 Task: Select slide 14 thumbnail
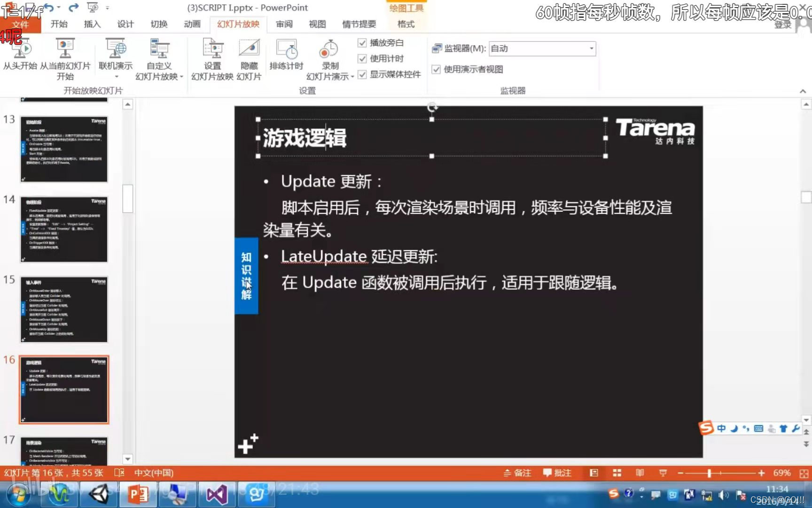pos(64,229)
